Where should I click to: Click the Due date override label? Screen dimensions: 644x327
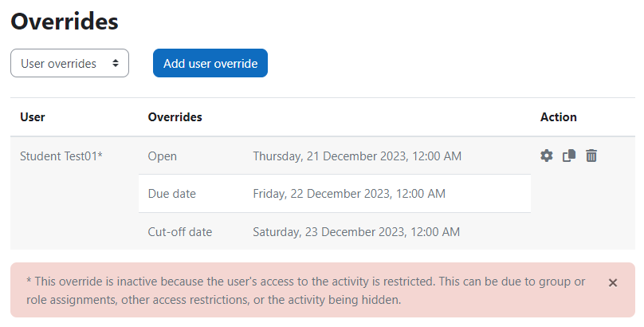pyautogui.click(x=171, y=194)
